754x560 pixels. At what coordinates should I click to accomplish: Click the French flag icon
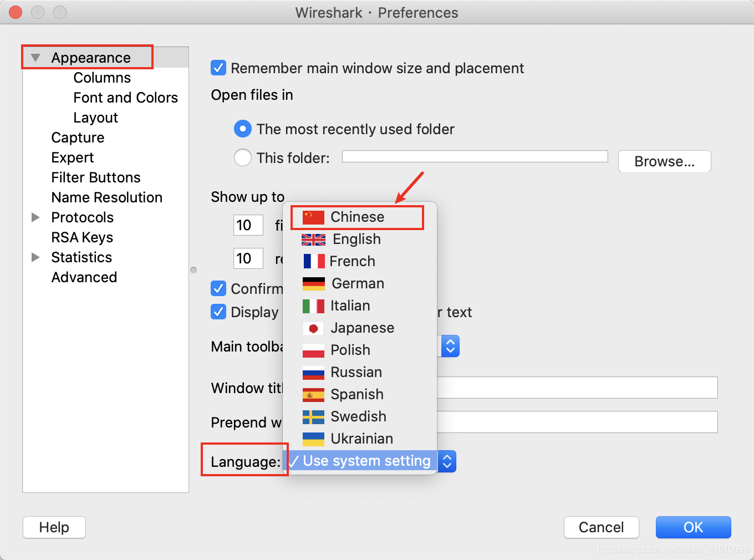click(x=314, y=261)
